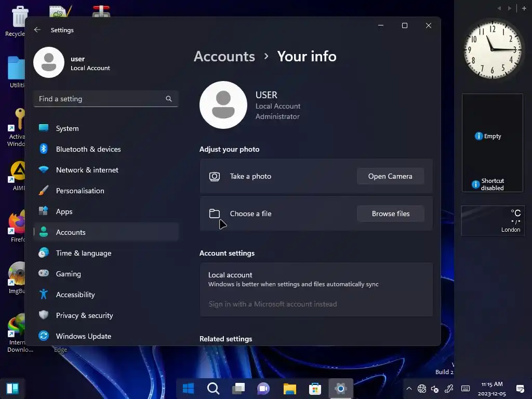
Task: Open Windows Start menu from taskbar
Action: (x=188, y=388)
